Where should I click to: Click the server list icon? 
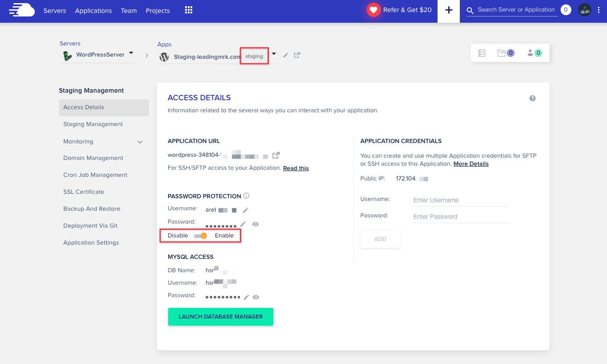(x=482, y=53)
